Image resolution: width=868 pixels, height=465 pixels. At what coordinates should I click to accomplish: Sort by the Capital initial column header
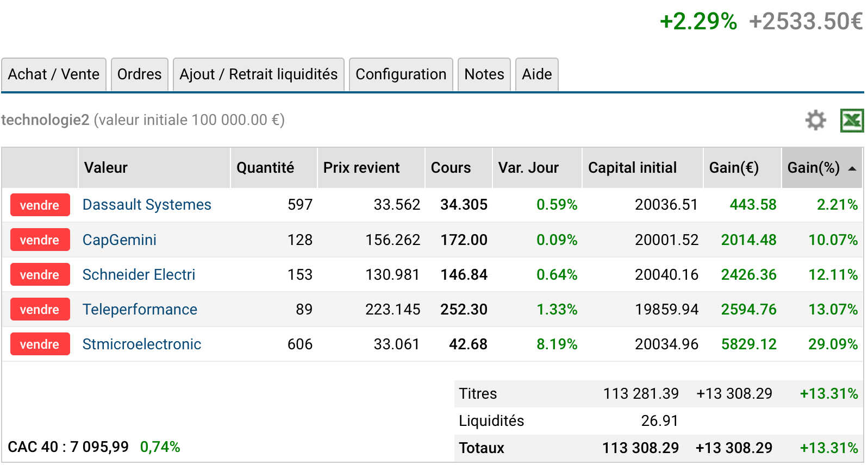(642, 168)
